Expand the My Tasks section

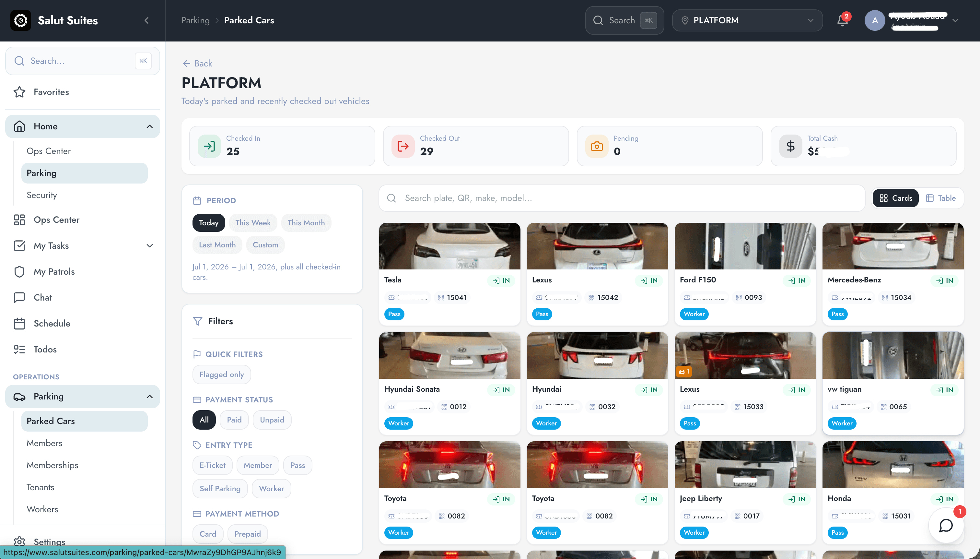click(150, 246)
